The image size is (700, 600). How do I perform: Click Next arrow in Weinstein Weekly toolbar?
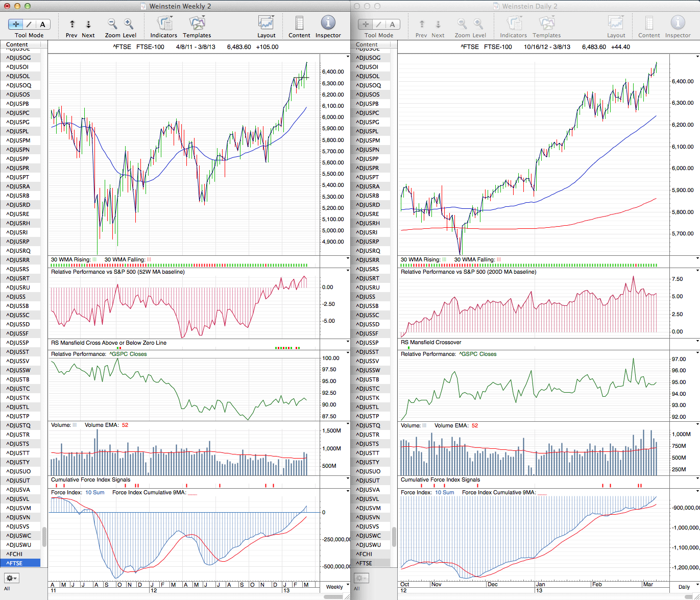(x=88, y=24)
